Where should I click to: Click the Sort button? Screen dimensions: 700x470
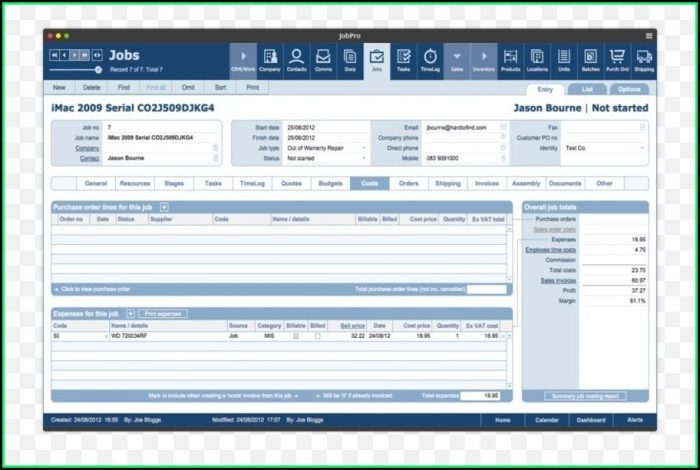(x=221, y=87)
